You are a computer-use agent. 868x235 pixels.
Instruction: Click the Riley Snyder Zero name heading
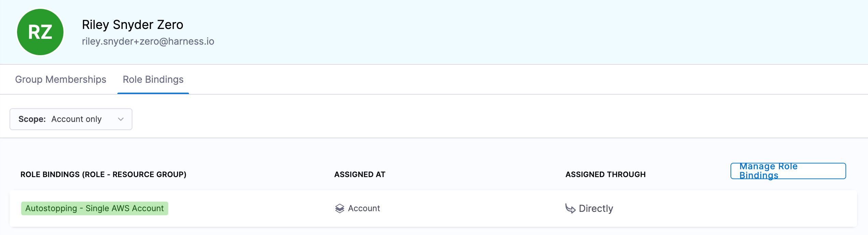click(132, 25)
